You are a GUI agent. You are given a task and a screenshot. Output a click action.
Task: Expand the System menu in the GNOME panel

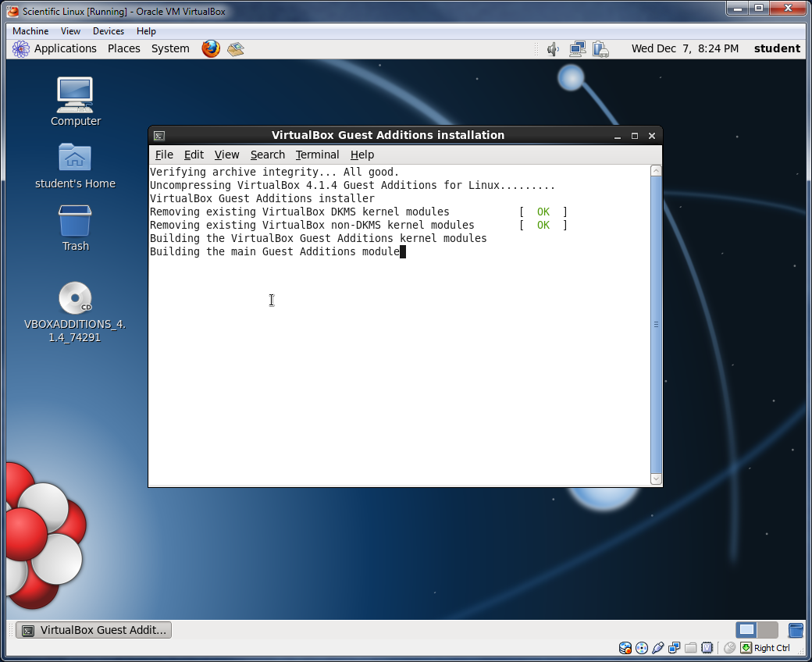coord(170,48)
